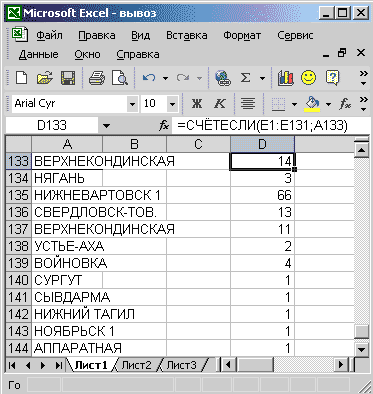Click the AutoSum sigma icon
373x394 pixels.
(x=245, y=78)
